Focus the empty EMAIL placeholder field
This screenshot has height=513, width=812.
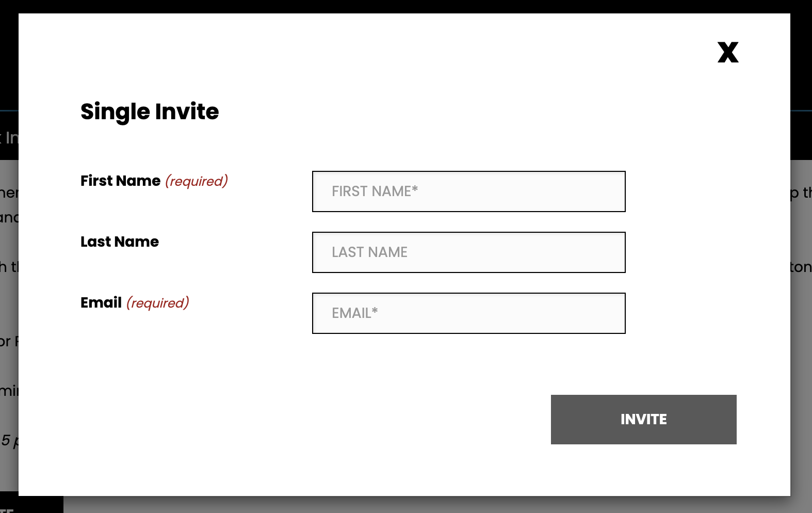468,313
